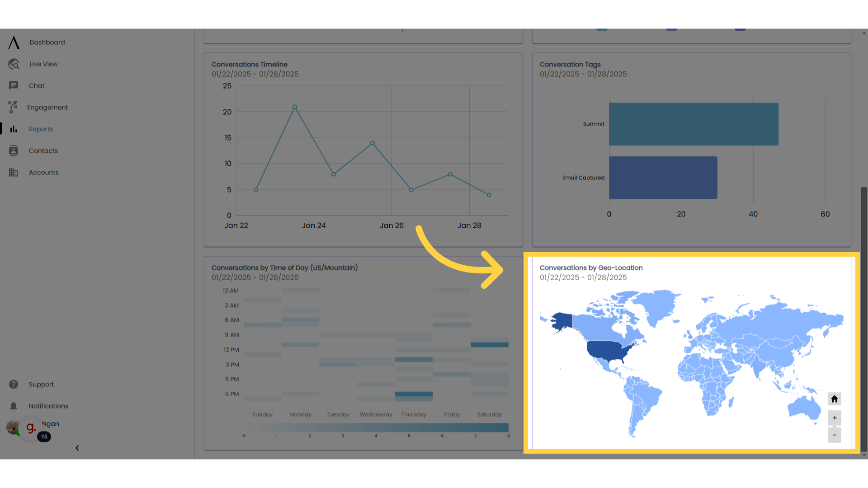Click the Accounts icon in sidebar
This screenshot has width=868, height=488.
pyautogui.click(x=13, y=172)
